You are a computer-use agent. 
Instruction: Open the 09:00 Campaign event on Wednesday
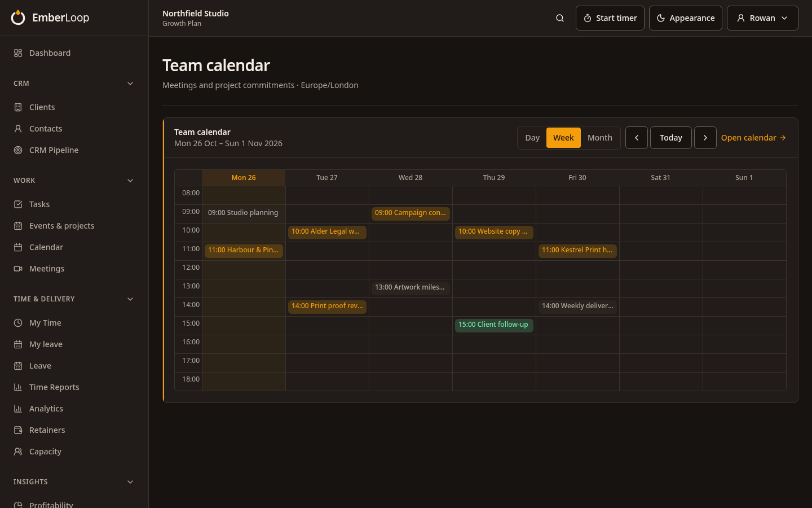click(x=411, y=213)
